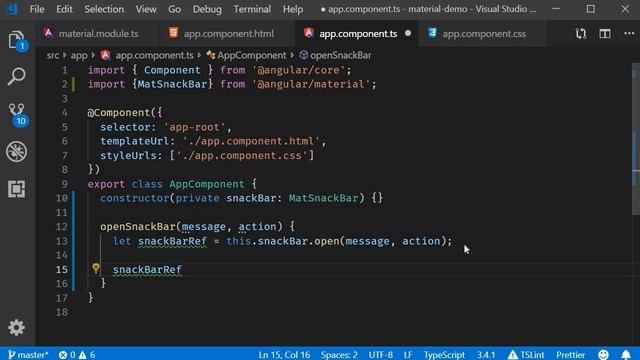Open openSnackBar breadcrumb symbol list

(335, 55)
